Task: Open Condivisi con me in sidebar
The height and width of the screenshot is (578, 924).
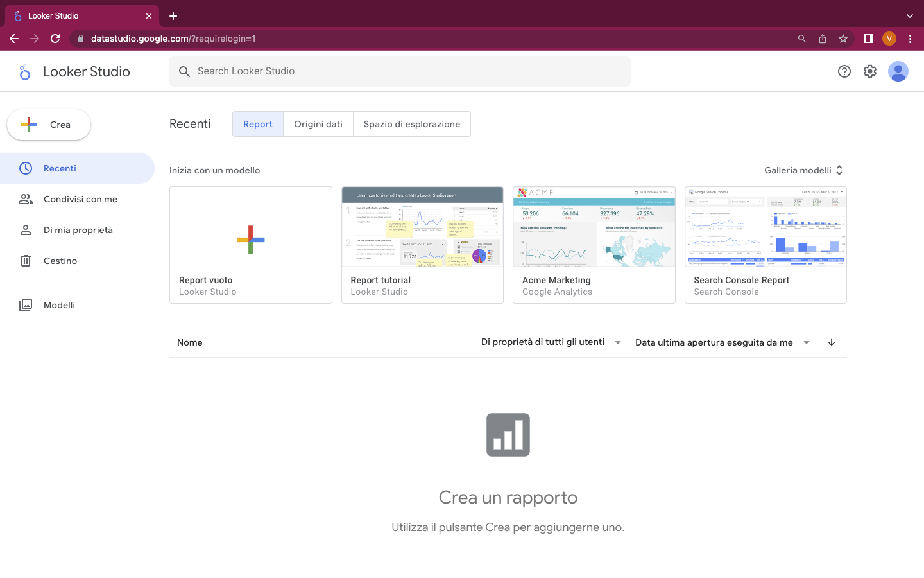Action: [80, 199]
